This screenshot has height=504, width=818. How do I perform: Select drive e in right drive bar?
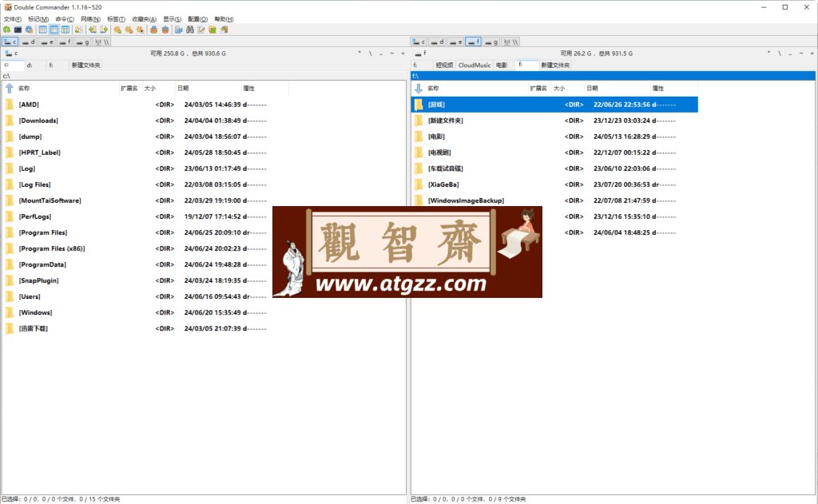point(456,42)
